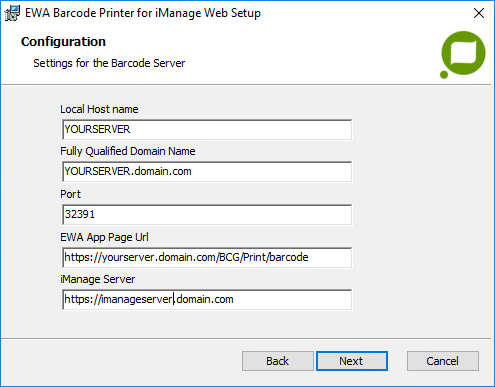The width and height of the screenshot is (495, 387).
Task: Proceed with the Next button
Action: pos(352,361)
